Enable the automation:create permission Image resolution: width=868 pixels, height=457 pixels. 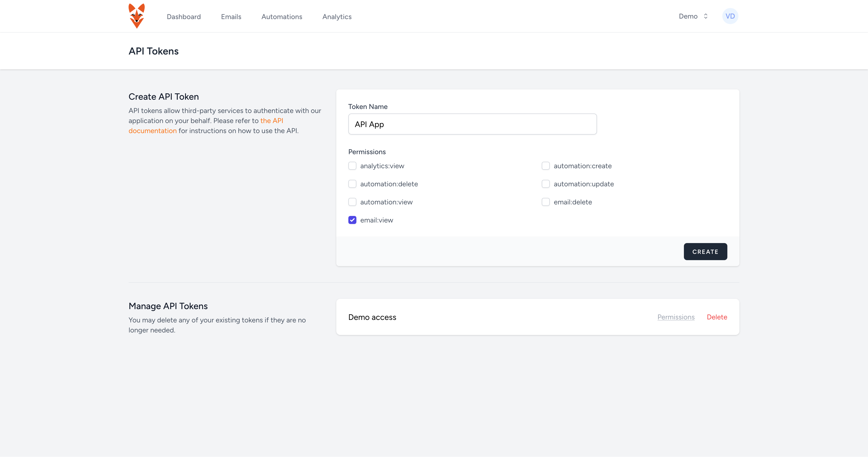tap(546, 166)
